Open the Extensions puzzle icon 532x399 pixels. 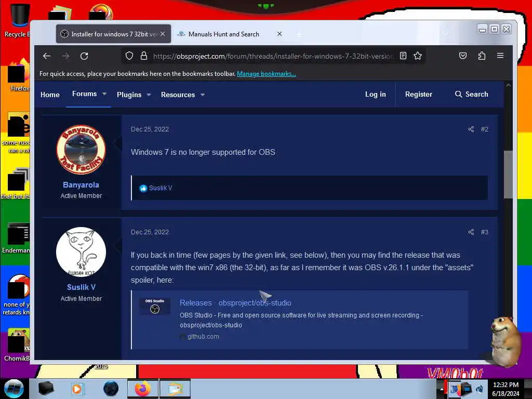482,56
